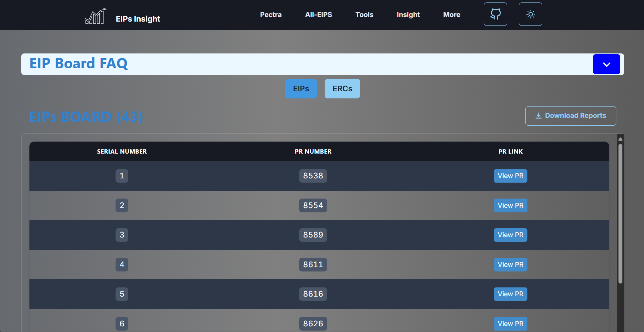
Task: Open the Tools dropdown menu
Action: click(x=364, y=15)
